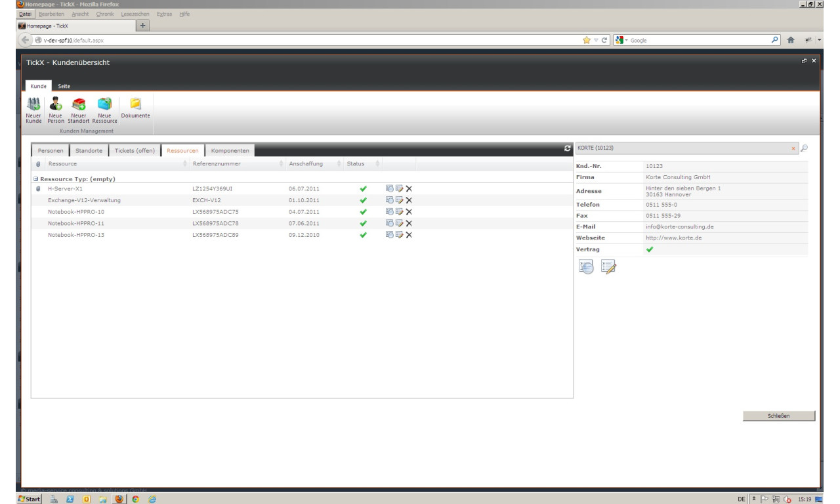Image resolution: width=840 pixels, height=504 pixels.
Task: Switch to the Personen tab
Action: tap(51, 151)
